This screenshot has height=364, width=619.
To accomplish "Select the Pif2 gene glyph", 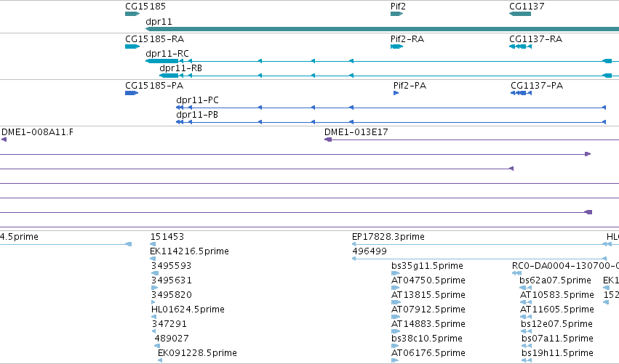I will (396, 14).
